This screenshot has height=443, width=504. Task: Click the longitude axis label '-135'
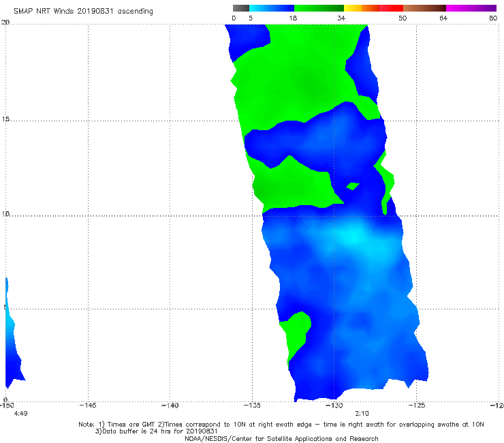point(252,406)
